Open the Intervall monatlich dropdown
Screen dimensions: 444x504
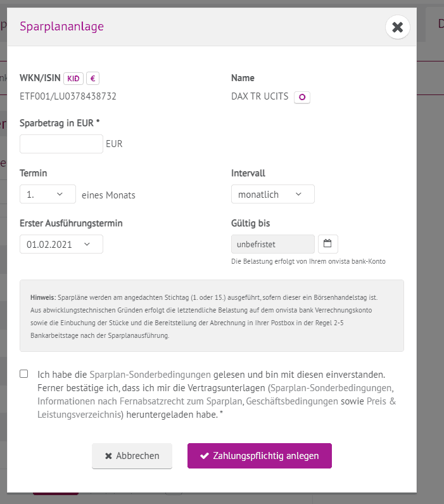[272, 194]
